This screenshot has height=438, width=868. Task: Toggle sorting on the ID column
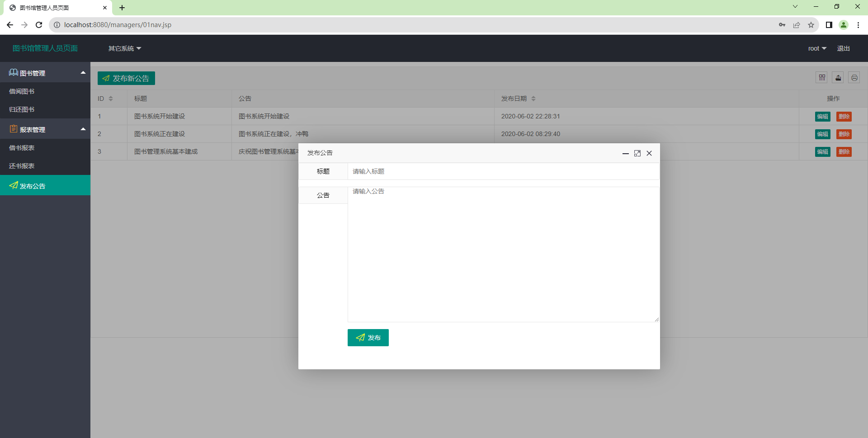[x=111, y=99]
